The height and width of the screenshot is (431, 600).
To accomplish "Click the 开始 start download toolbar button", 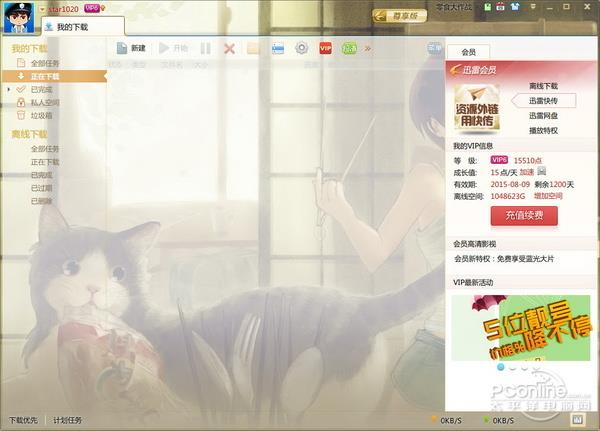I will click(x=173, y=48).
